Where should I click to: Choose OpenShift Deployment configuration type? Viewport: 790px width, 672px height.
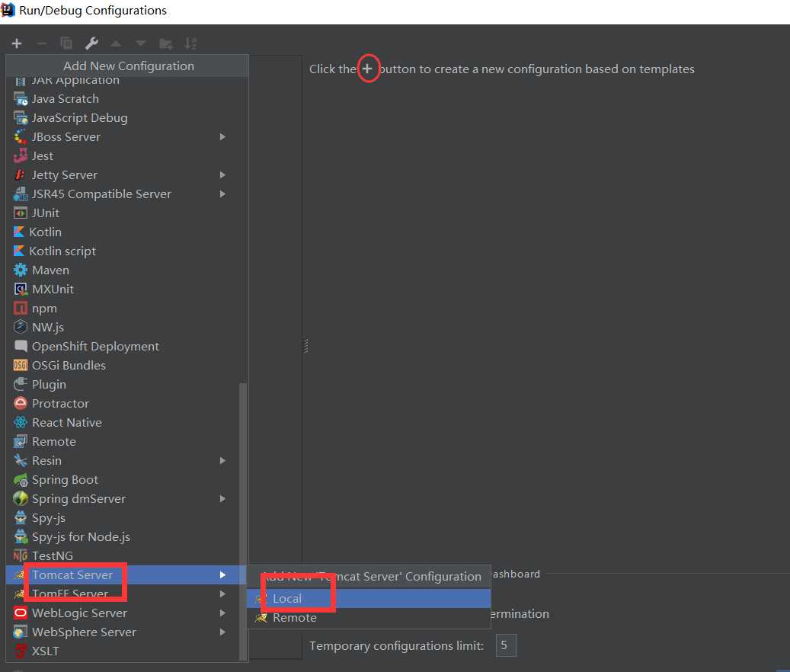123,347
